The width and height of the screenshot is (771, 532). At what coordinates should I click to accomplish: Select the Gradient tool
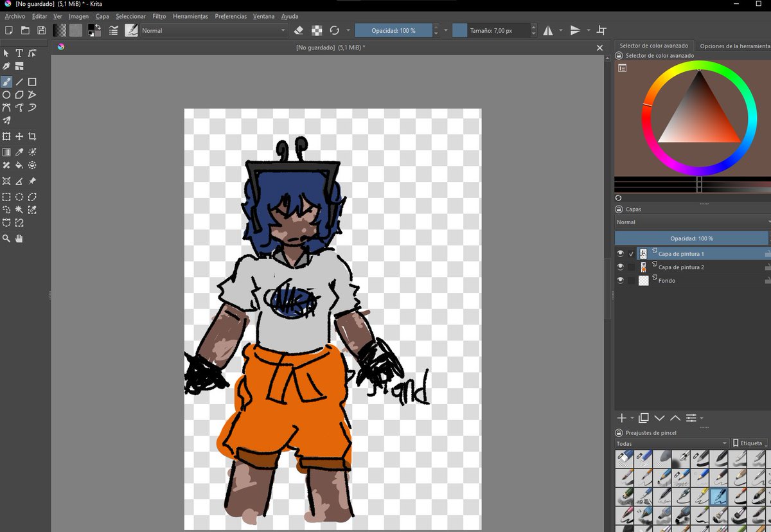click(x=6, y=152)
